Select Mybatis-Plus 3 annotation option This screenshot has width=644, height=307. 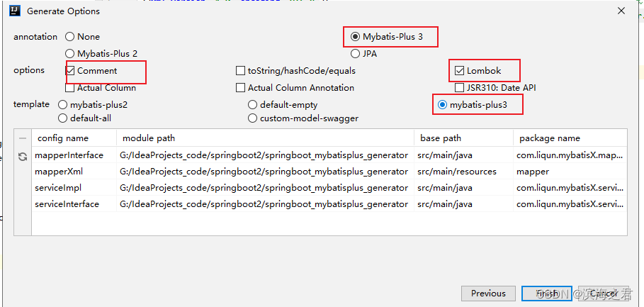(355, 37)
